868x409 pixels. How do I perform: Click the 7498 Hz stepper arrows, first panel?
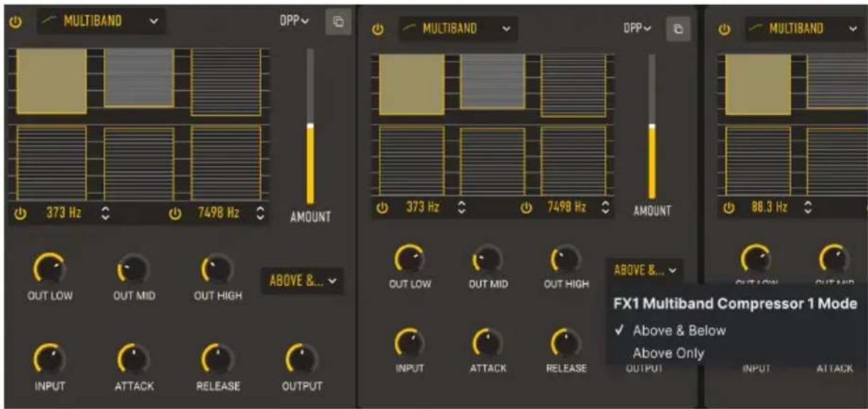point(260,214)
